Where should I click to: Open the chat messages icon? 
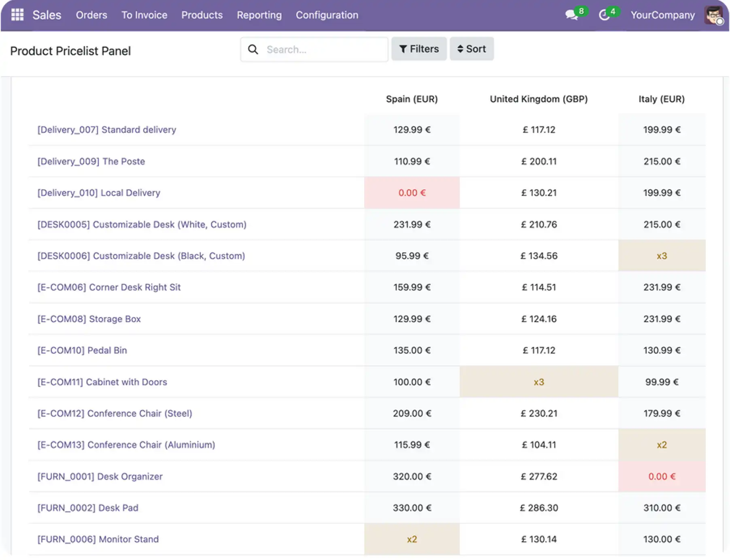click(571, 15)
